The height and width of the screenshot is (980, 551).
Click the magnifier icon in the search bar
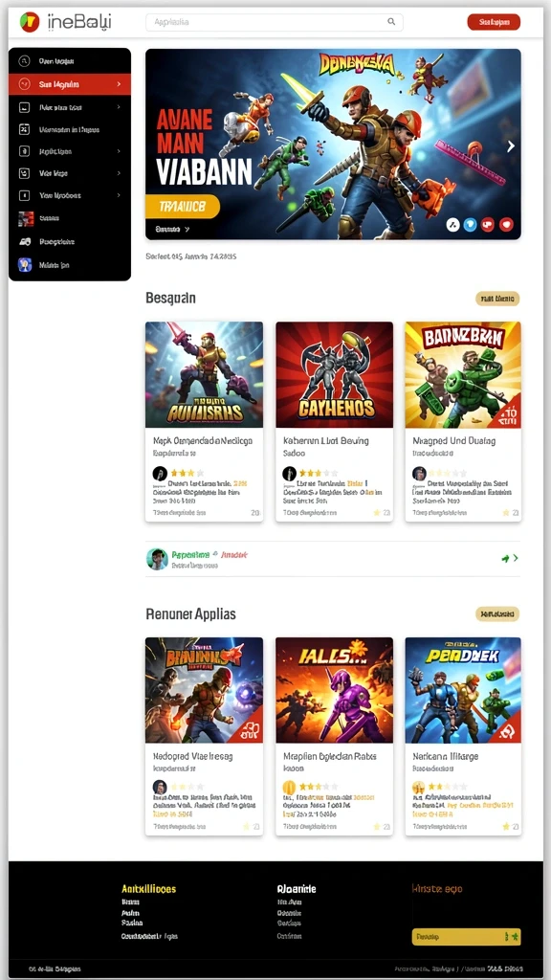(x=391, y=22)
